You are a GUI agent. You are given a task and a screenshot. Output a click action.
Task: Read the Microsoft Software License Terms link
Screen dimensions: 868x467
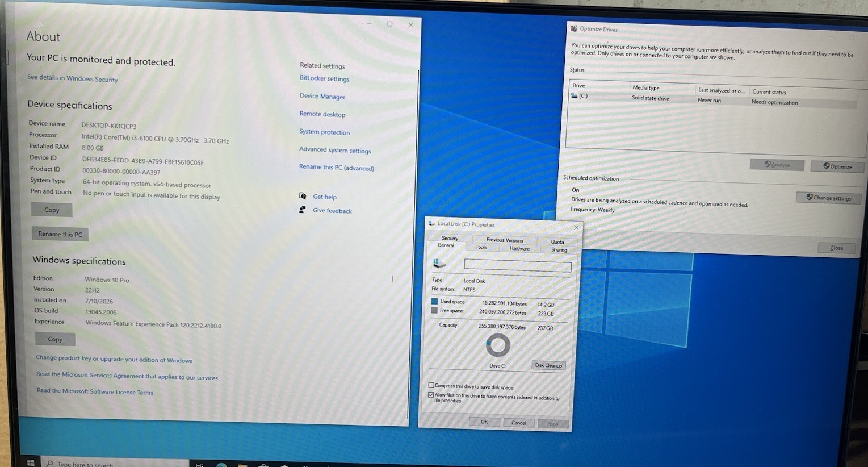click(x=95, y=391)
